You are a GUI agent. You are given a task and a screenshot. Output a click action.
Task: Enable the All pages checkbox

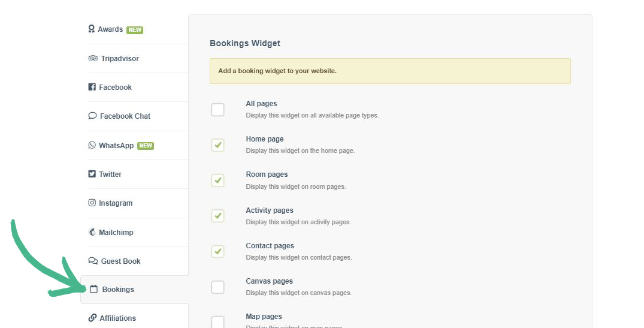click(x=217, y=110)
